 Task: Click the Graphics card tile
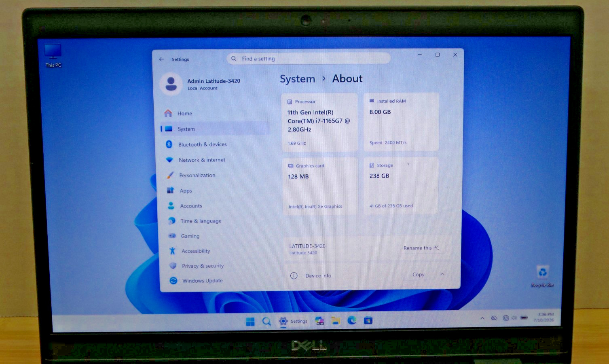pos(320,186)
